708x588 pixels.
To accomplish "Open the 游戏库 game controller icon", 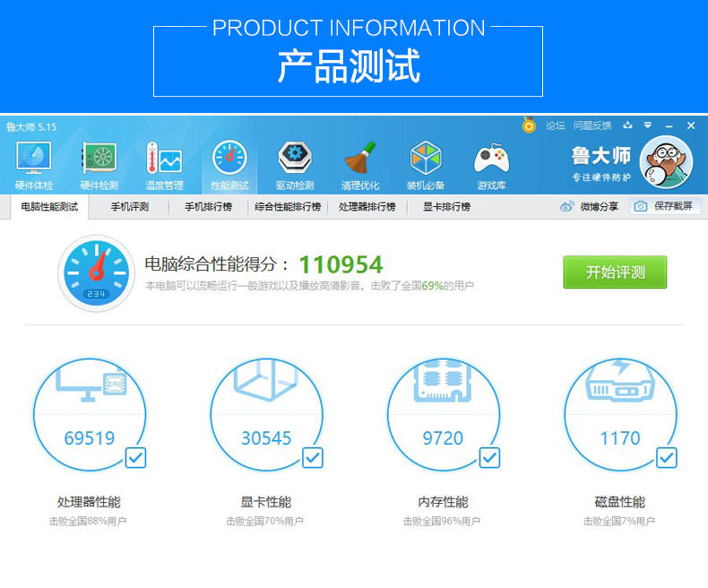I will point(491,159).
